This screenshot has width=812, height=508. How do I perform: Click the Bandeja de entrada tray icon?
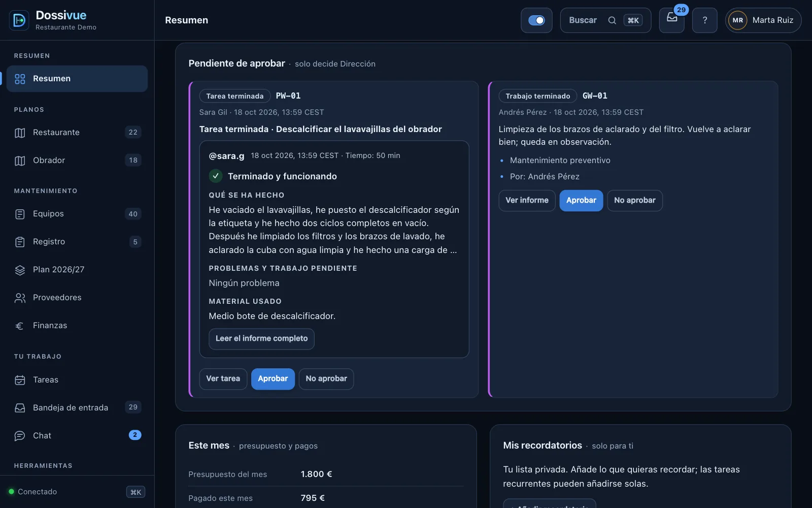(20, 408)
